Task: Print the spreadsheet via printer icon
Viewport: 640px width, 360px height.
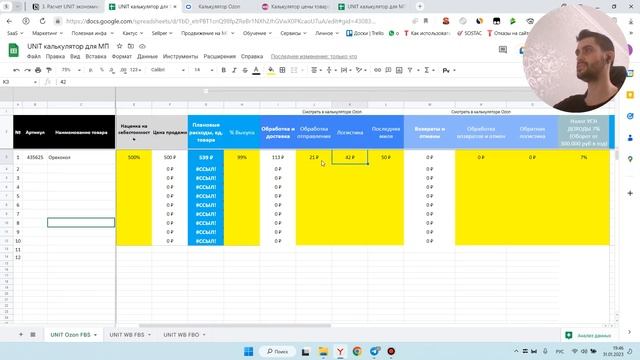Action: 38,70
